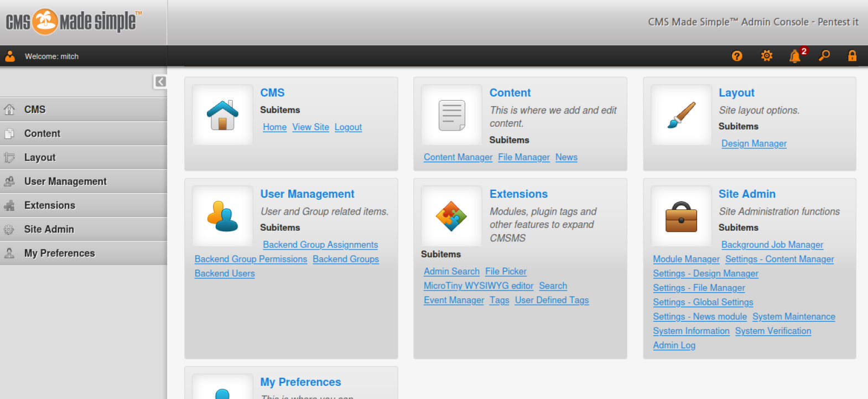Click the sidebar User Management icon
868x399 pixels.
(x=9, y=182)
